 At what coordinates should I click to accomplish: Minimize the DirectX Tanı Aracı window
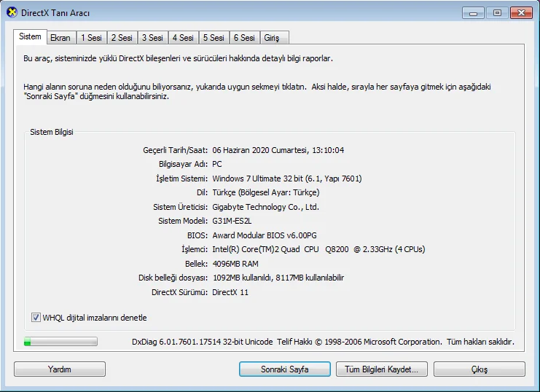pyautogui.click(x=473, y=13)
